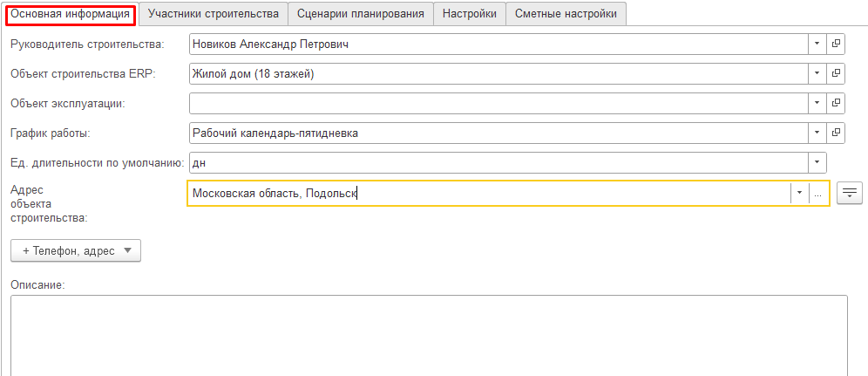Click the address comment lines icon button

[849, 194]
